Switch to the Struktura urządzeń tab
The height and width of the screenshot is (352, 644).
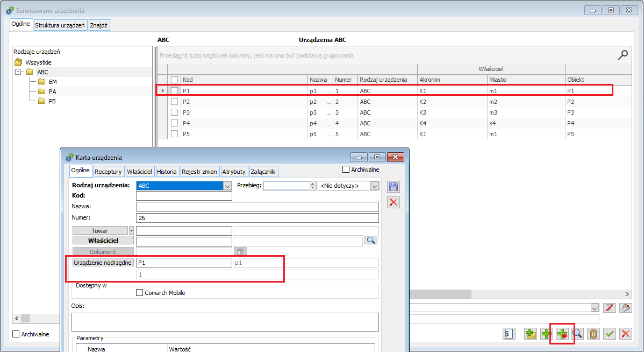click(x=60, y=25)
